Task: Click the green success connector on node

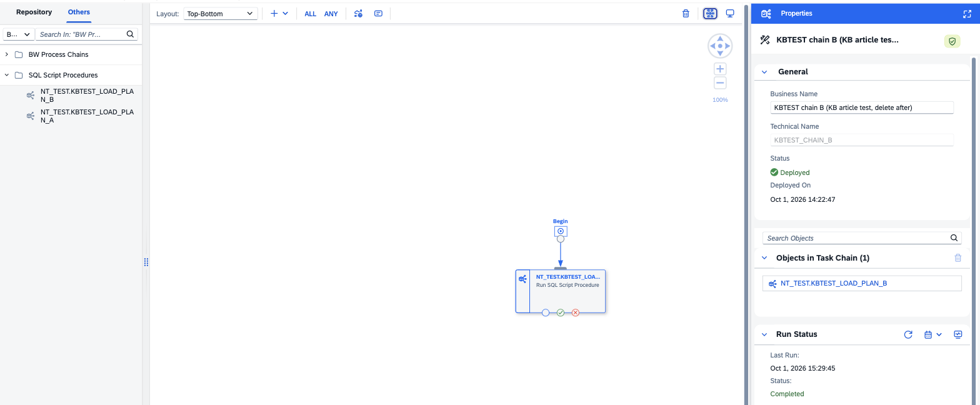Action: [x=561, y=312]
